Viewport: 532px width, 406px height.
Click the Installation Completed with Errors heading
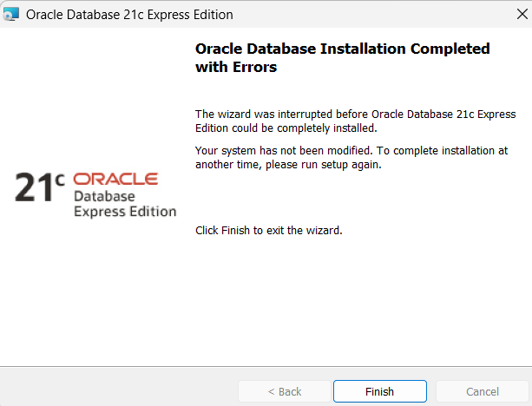pos(342,57)
